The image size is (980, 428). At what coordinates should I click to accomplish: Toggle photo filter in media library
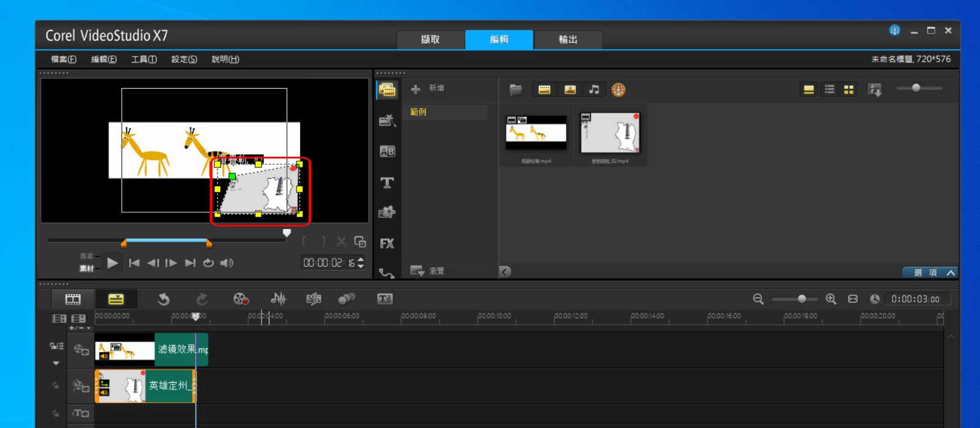pyautogui.click(x=570, y=90)
